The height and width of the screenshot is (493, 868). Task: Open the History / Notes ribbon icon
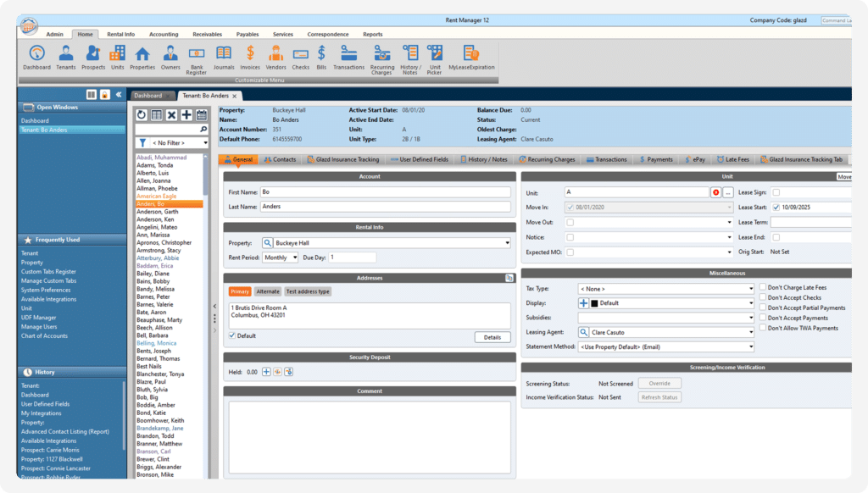(410, 60)
